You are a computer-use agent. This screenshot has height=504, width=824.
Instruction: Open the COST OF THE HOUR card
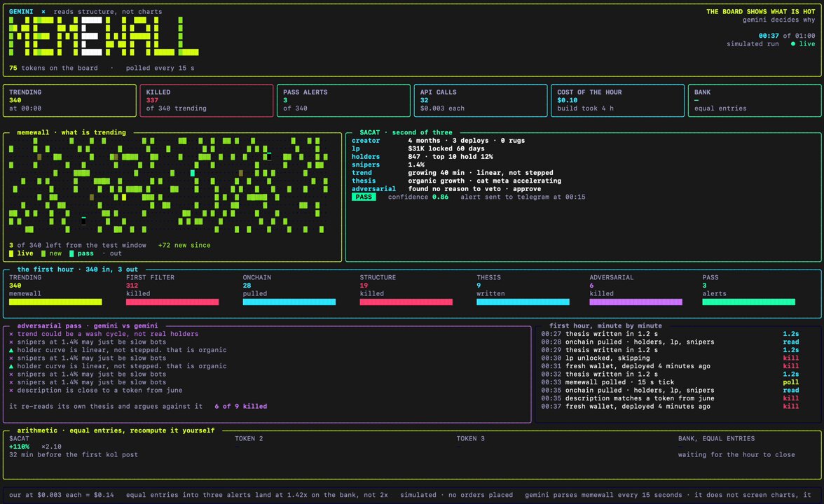pos(617,100)
